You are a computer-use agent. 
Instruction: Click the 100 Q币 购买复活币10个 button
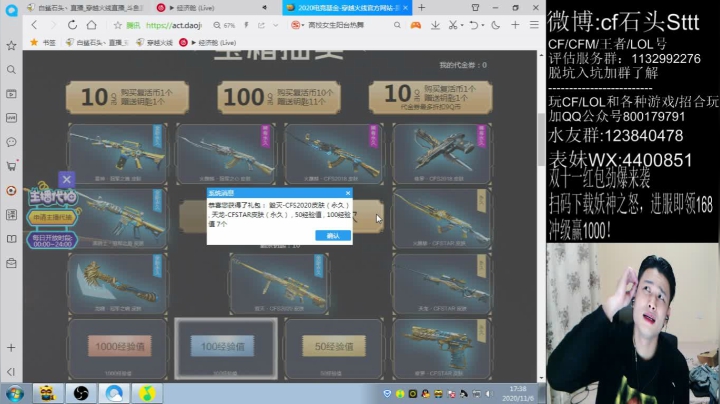[x=279, y=97]
